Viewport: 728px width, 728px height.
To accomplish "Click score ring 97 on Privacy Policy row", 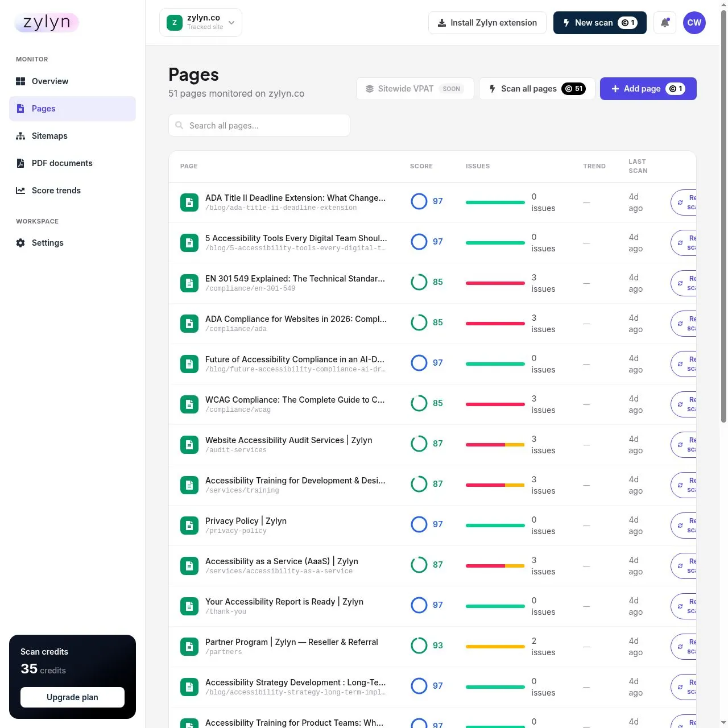I will point(419,524).
